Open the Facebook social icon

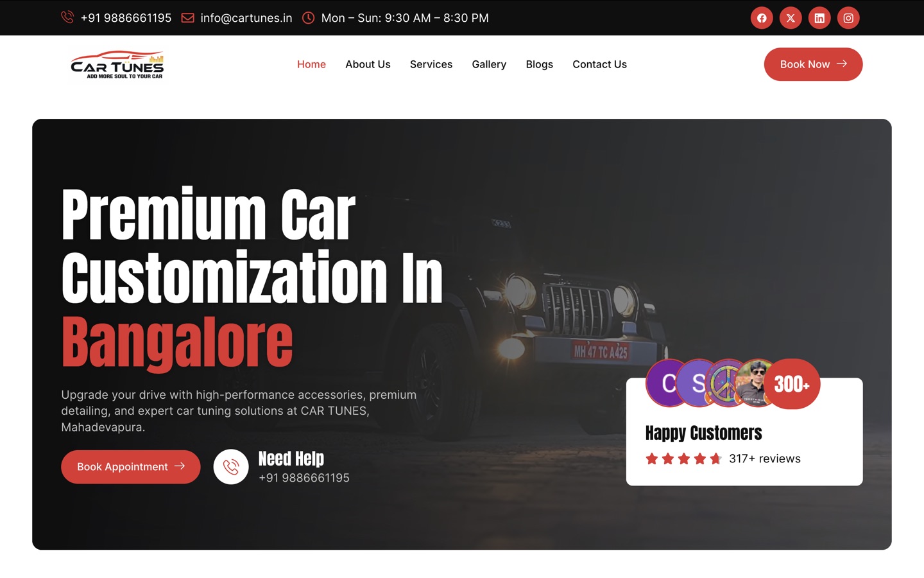click(762, 18)
